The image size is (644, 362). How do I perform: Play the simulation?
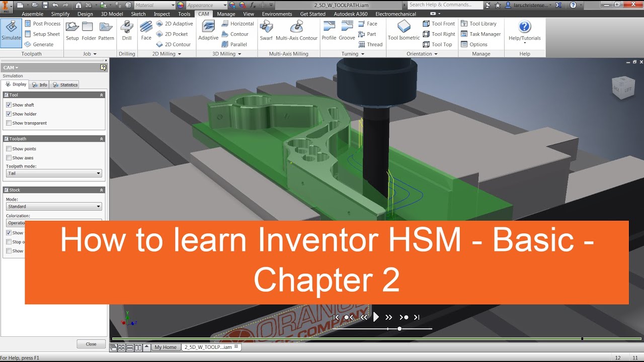tap(376, 317)
